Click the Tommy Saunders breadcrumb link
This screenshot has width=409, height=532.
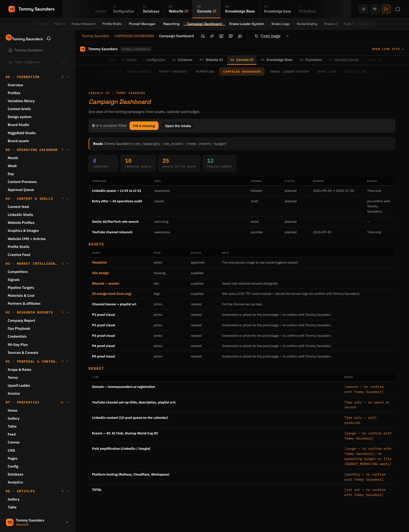[x=95, y=36]
